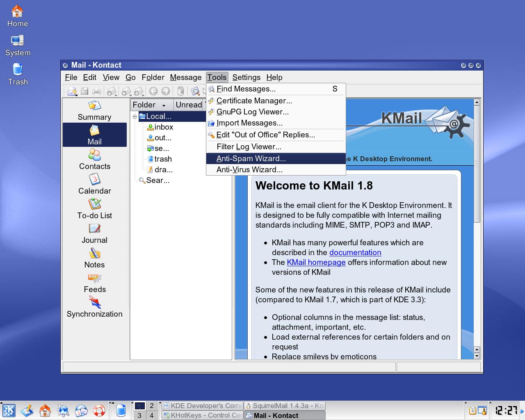
Task: Open the Settings menu
Action: (x=246, y=78)
